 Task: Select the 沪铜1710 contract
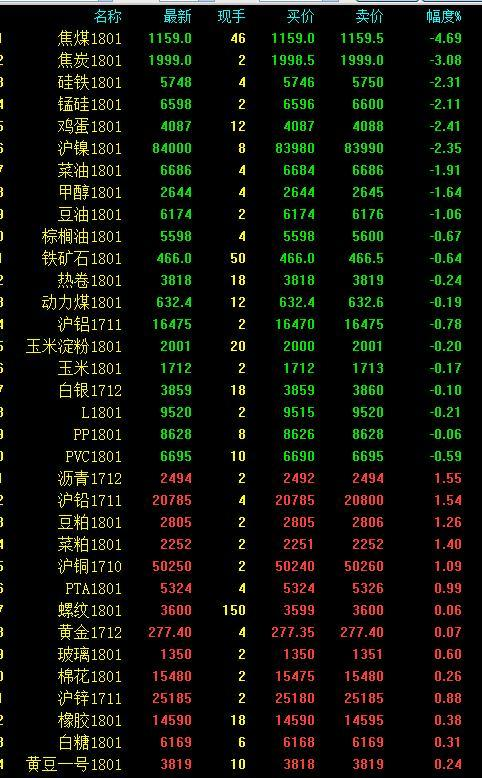point(89,566)
